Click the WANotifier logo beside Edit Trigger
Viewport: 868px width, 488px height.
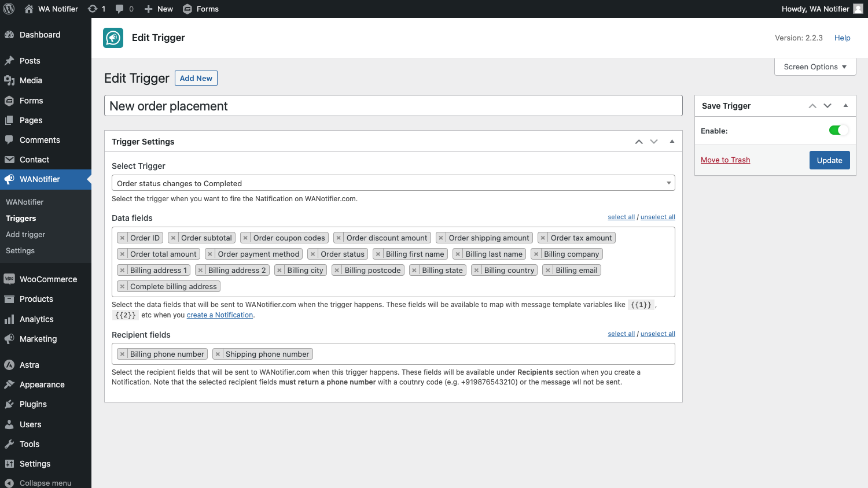point(113,38)
